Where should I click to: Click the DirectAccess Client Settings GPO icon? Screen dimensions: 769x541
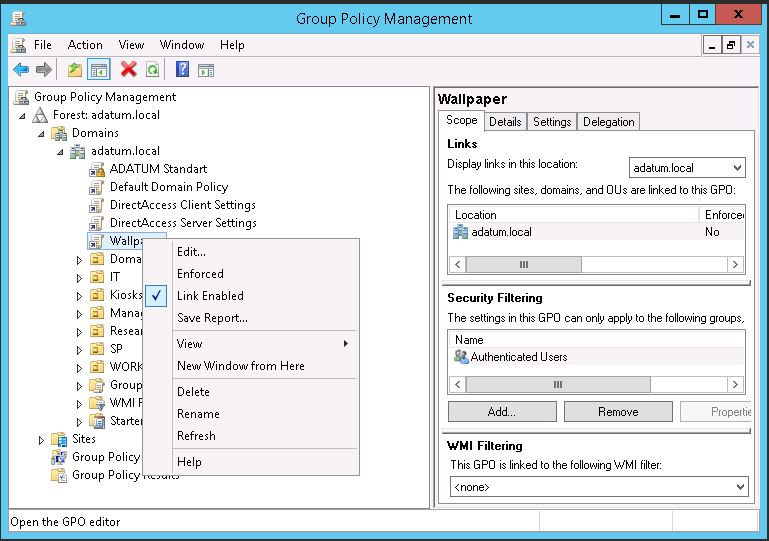(96, 205)
